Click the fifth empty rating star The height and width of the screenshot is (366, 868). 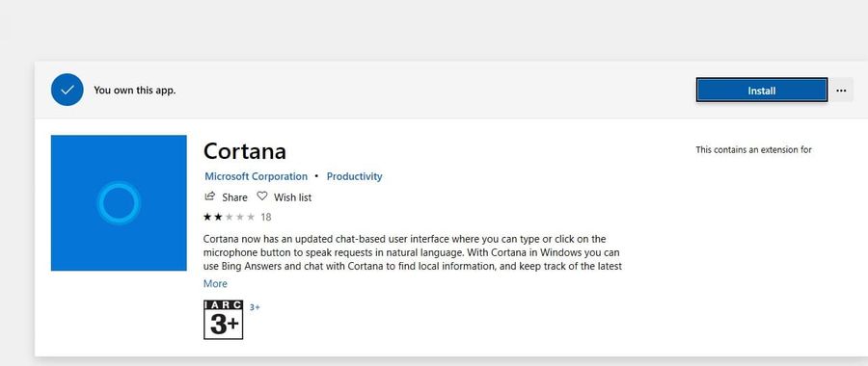(x=251, y=217)
